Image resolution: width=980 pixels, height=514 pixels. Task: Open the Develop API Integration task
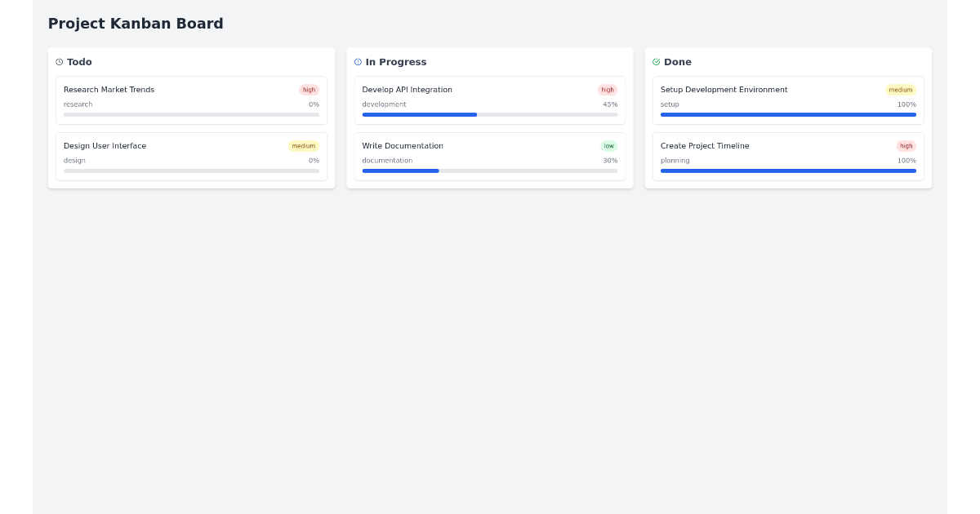point(490,99)
